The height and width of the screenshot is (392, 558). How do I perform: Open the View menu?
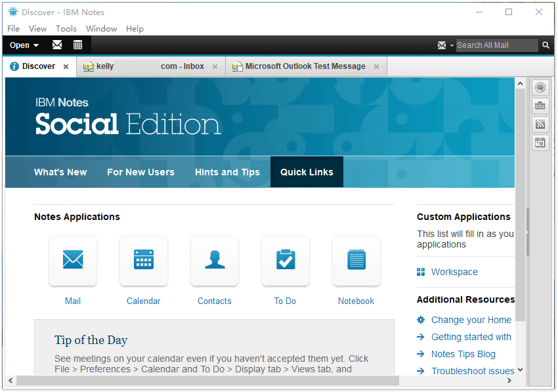click(x=37, y=28)
